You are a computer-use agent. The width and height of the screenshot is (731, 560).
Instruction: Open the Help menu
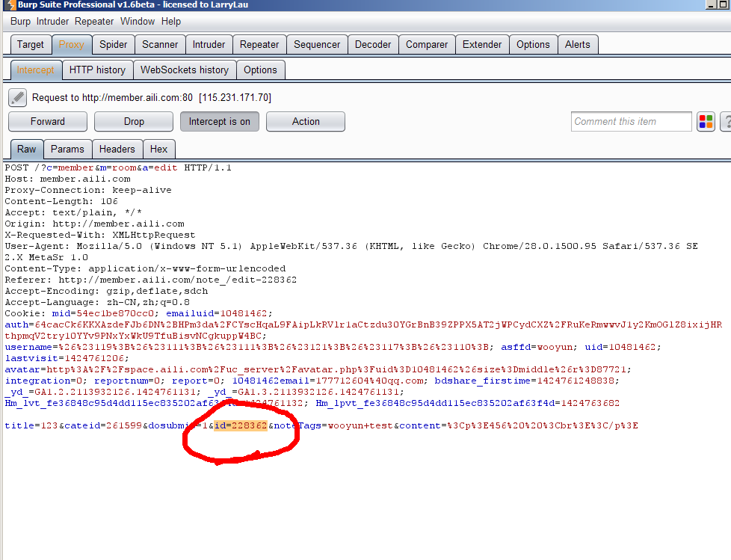pos(171,22)
